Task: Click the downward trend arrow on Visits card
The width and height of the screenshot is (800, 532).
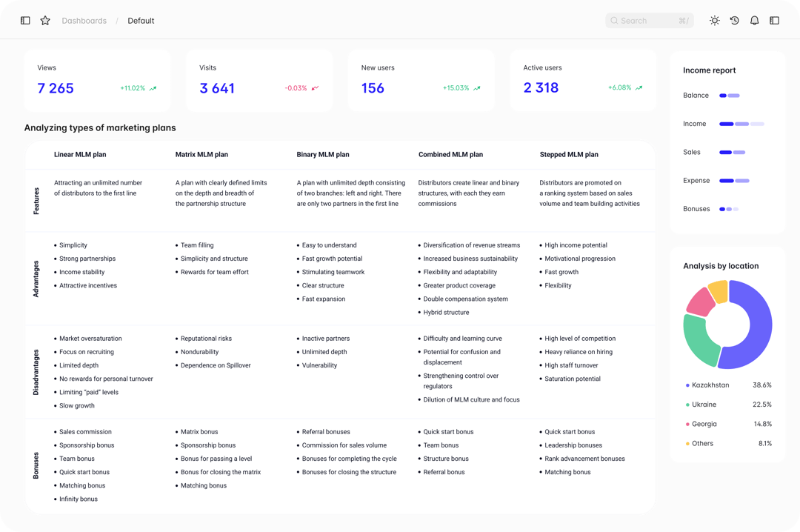Action: [x=314, y=87]
